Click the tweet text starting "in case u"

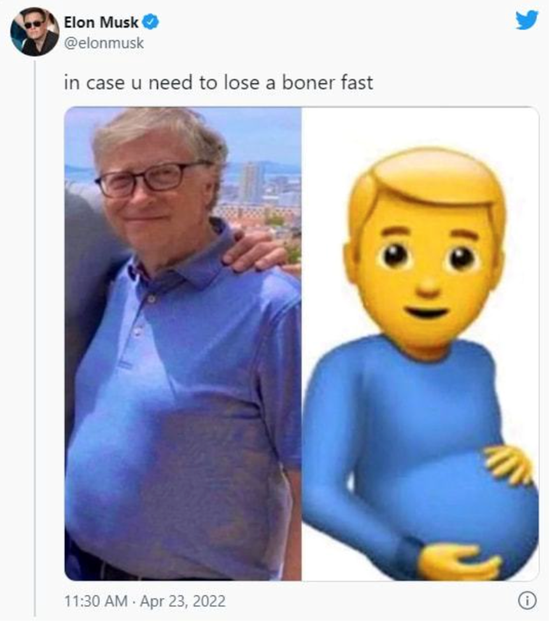point(218,83)
